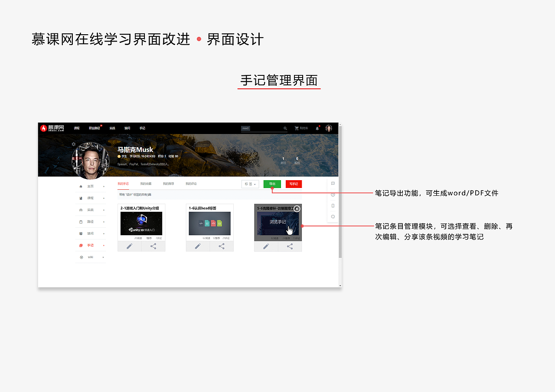This screenshot has height=392, width=555.
Task: Open the help question-mark icon on right panel
Action: (333, 194)
